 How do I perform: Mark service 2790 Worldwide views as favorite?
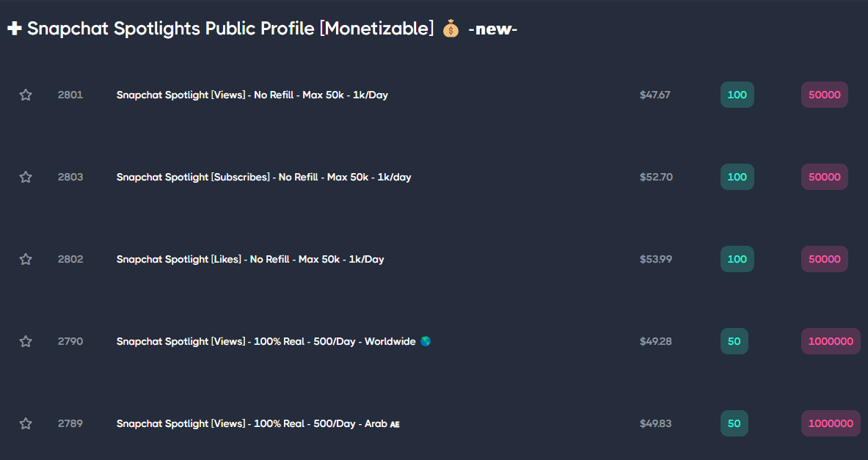[26, 342]
